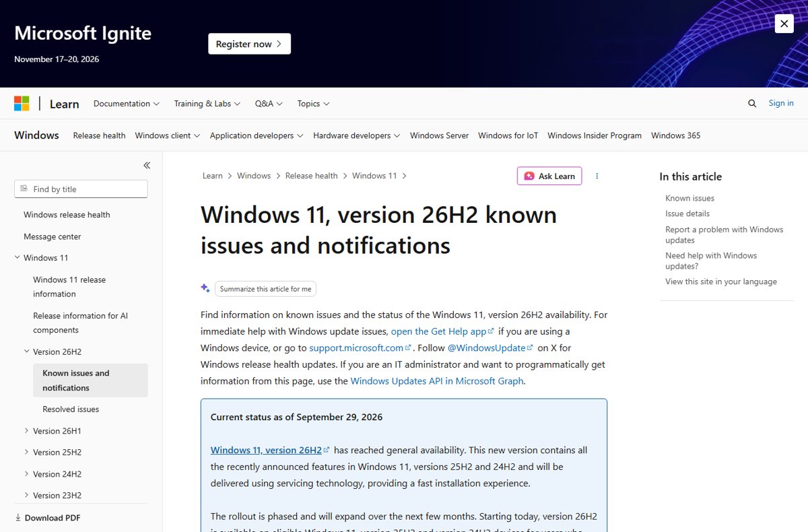Expand the Version 25H2 node
The image size is (808, 532).
tap(27, 453)
